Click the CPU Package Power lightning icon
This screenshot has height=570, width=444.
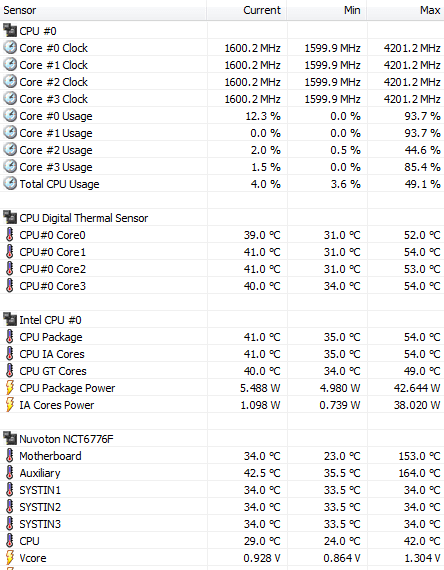(x=10, y=388)
